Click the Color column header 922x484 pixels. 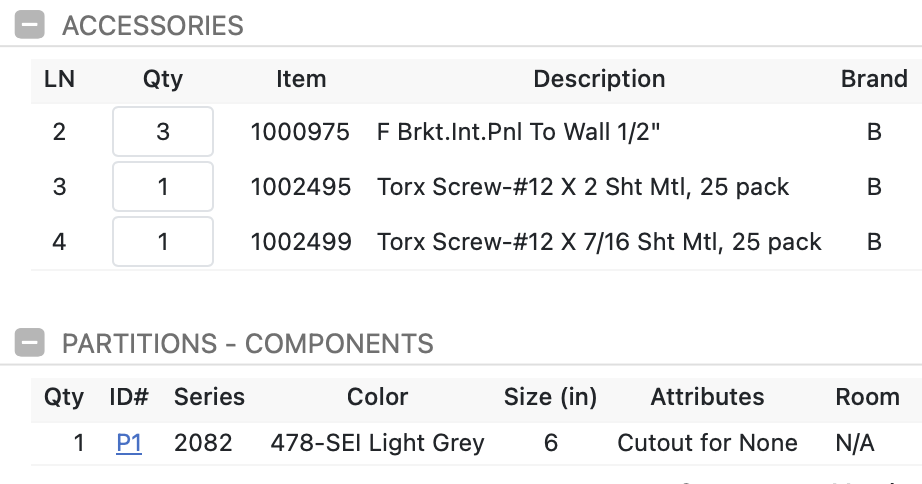tap(377, 397)
